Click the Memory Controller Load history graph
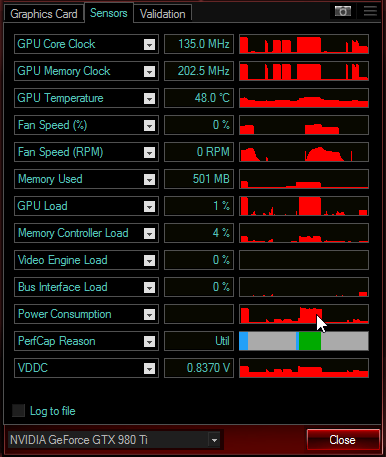The width and height of the screenshot is (386, 457). click(x=304, y=233)
